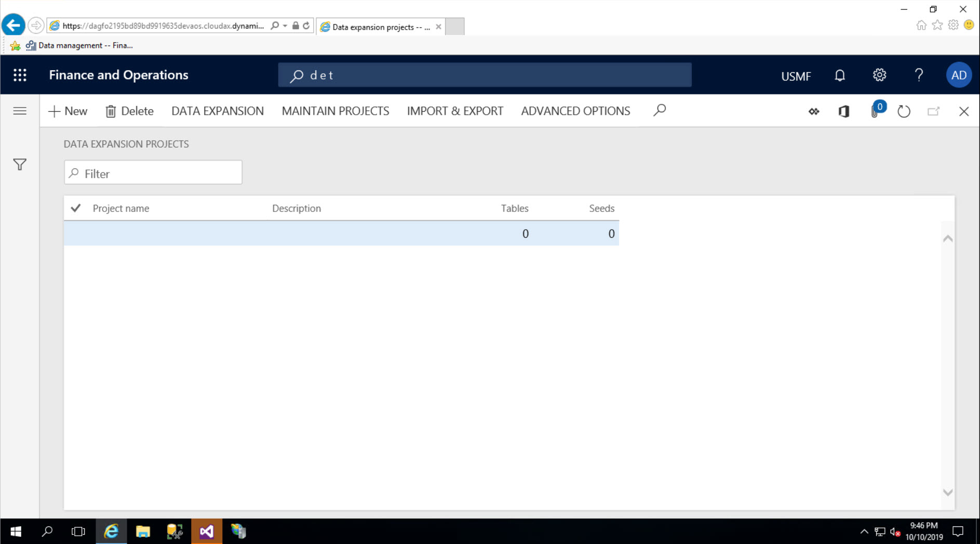Open the ADVANCED OPTIONS tab
This screenshot has height=544, width=980.
tap(575, 111)
